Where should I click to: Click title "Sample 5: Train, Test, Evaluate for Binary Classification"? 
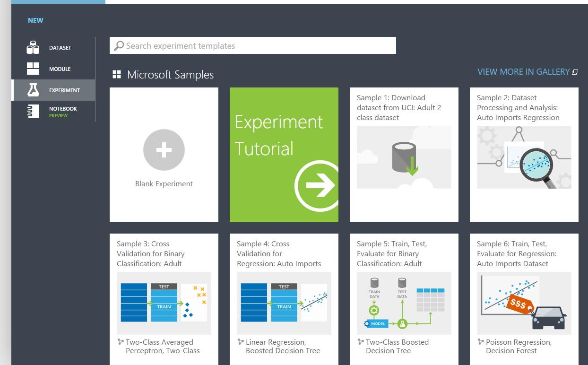point(392,254)
